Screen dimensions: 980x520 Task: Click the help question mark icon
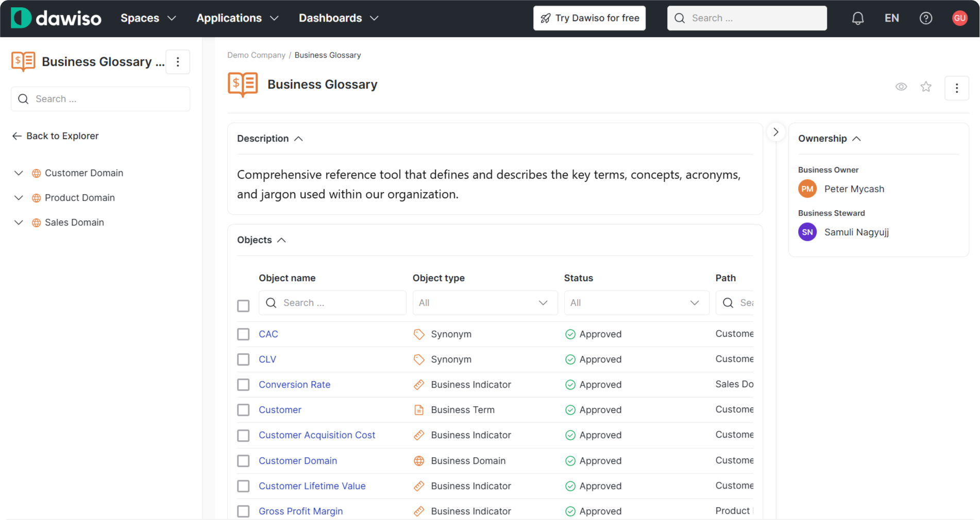click(x=926, y=18)
